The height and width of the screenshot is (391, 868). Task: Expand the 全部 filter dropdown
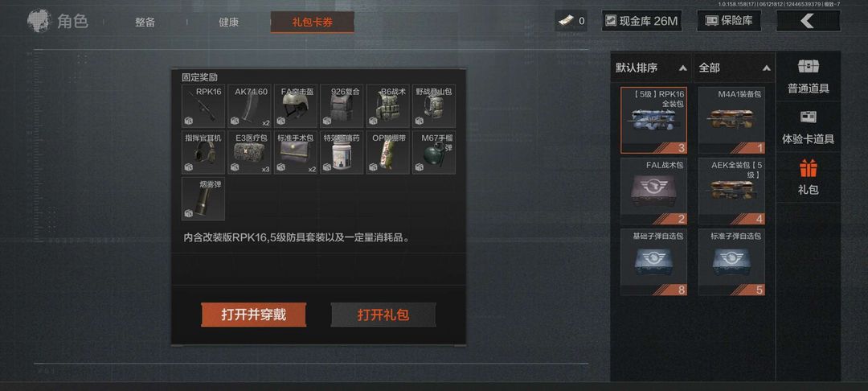pos(735,68)
